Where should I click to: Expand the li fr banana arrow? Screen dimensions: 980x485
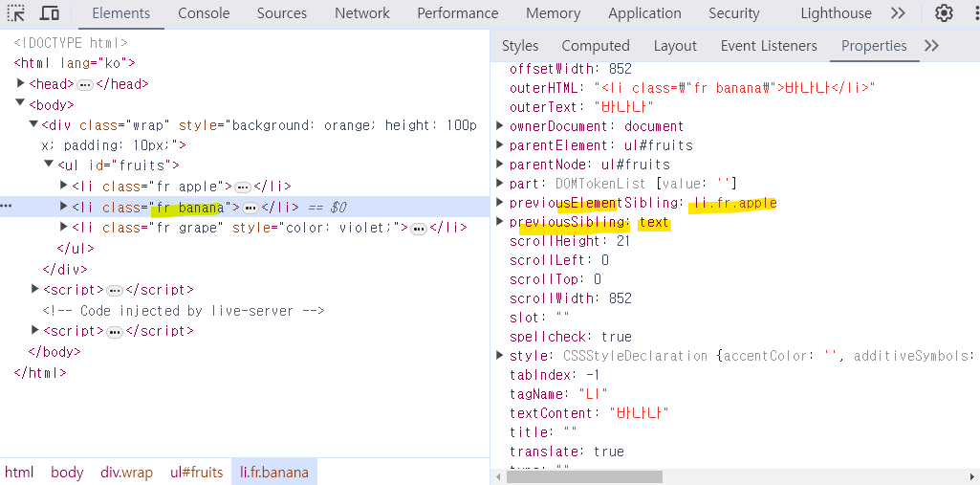[x=64, y=206]
